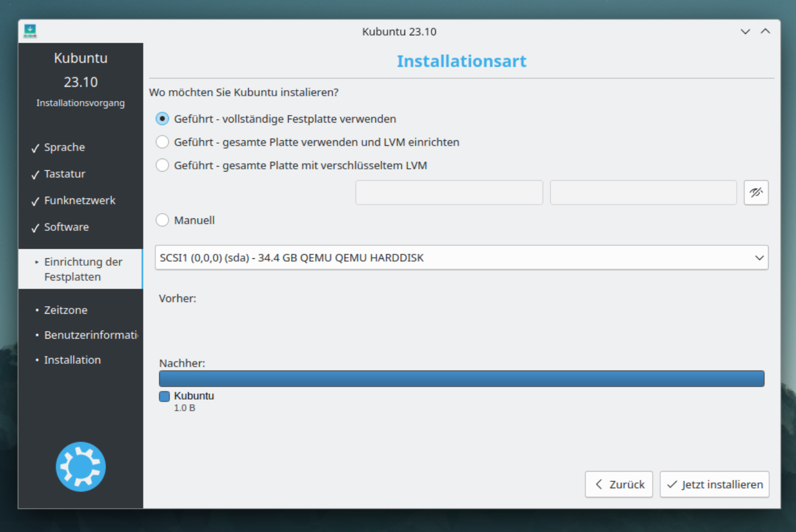Viewport: 796px width, 532px height.
Task: Click the blue Kubuntu partition color swatch
Action: (164, 396)
